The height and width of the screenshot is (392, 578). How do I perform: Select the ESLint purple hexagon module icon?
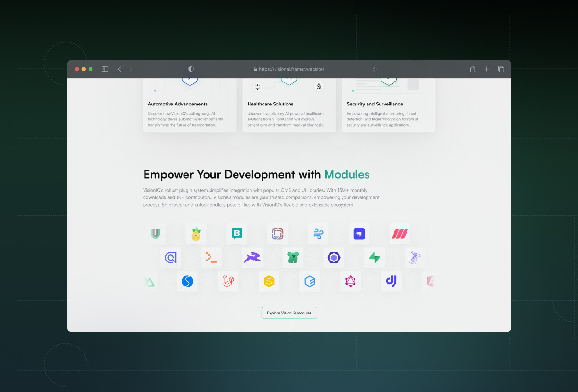click(334, 258)
